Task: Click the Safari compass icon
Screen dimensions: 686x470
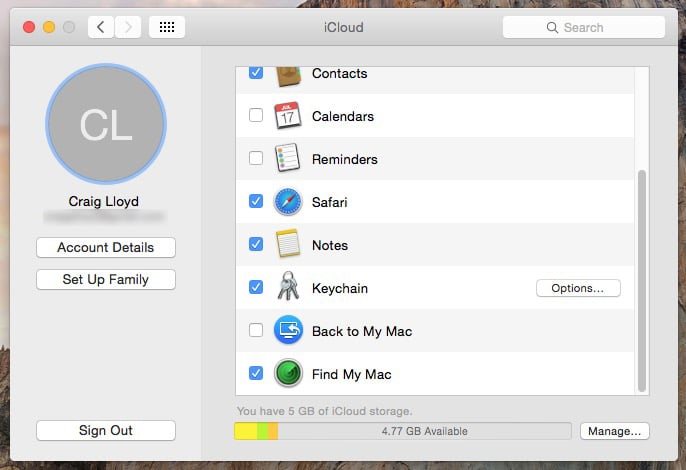Action: [x=288, y=202]
